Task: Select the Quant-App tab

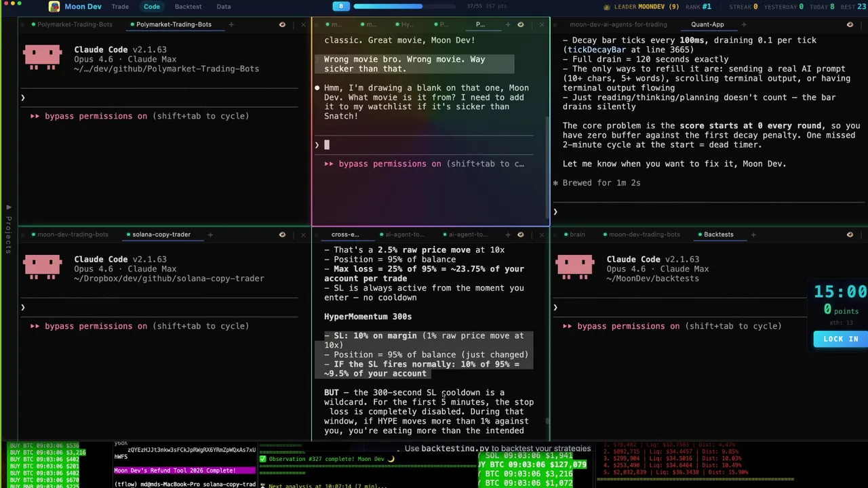Action: click(x=707, y=24)
